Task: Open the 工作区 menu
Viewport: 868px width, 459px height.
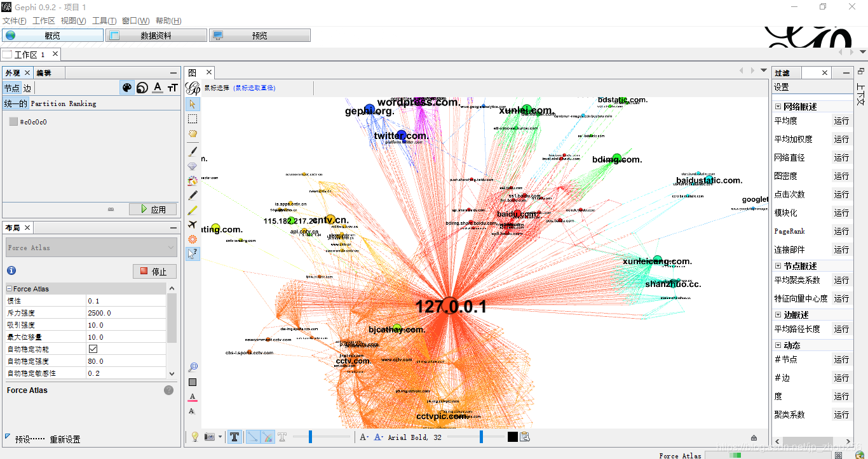Action: click(x=44, y=21)
